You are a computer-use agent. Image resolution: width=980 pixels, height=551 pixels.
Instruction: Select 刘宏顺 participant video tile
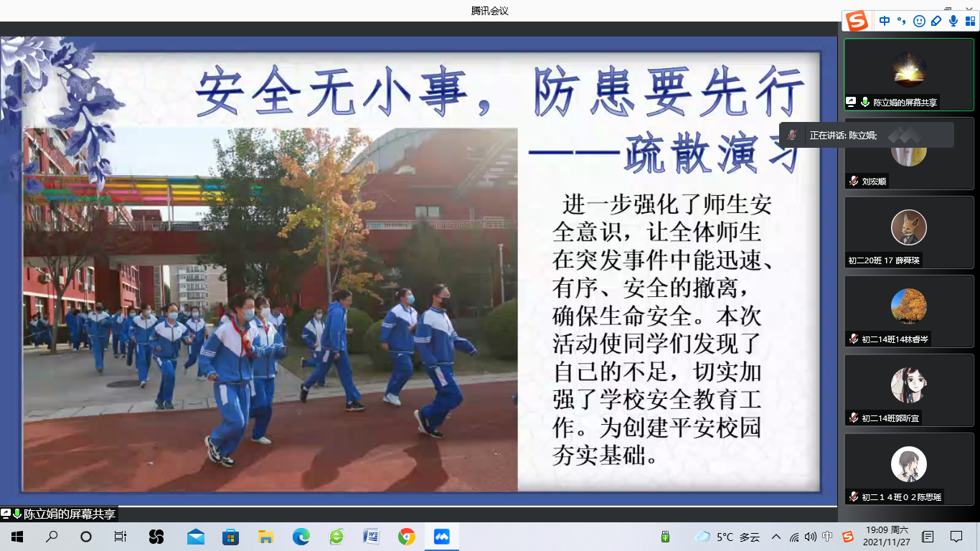click(x=908, y=154)
